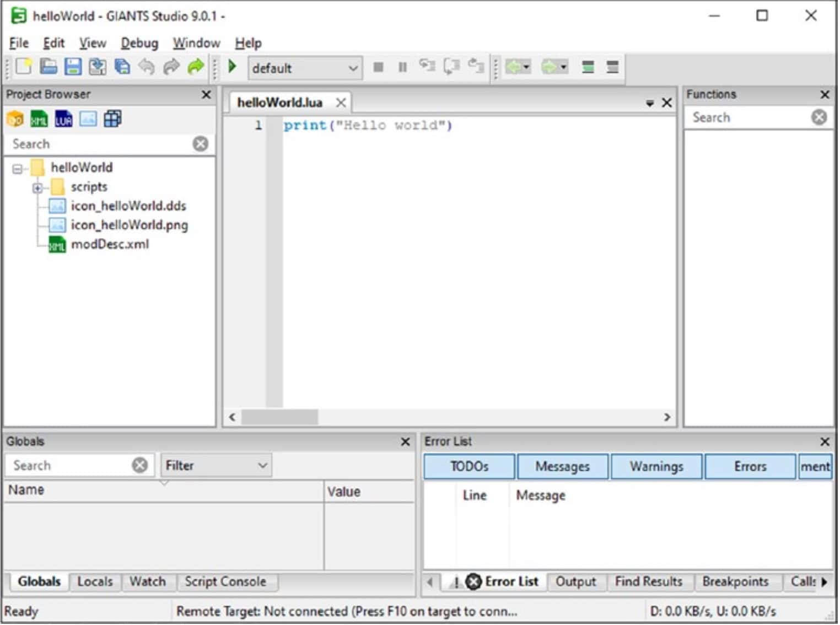Start debugging with the green play button
This screenshot has width=840, height=625.
[x=233, y=67]
